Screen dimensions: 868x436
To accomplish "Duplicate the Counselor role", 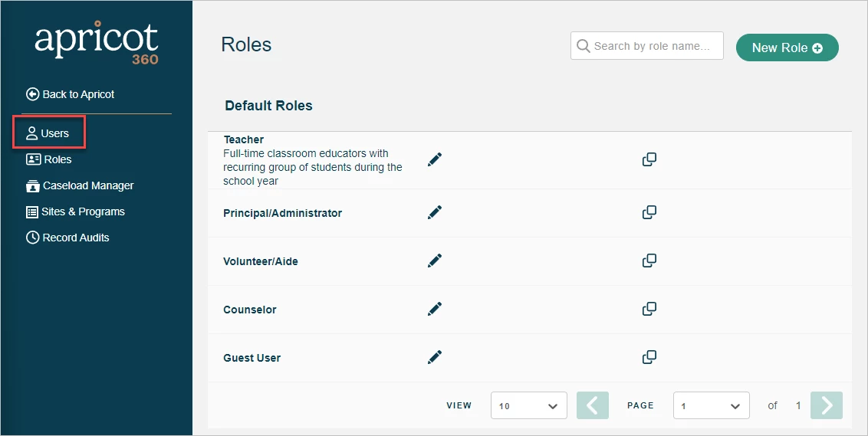I will [649, 309].
